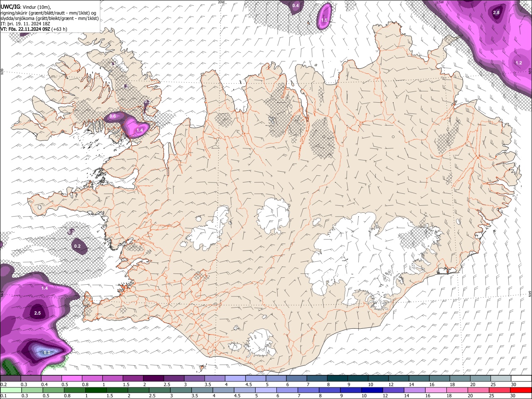This screenshot has height=399, width=532.
Task: Pick upper scale dark purple swatch 2 to 2.5
Action: pyautogui.click(x=153, y=379)
